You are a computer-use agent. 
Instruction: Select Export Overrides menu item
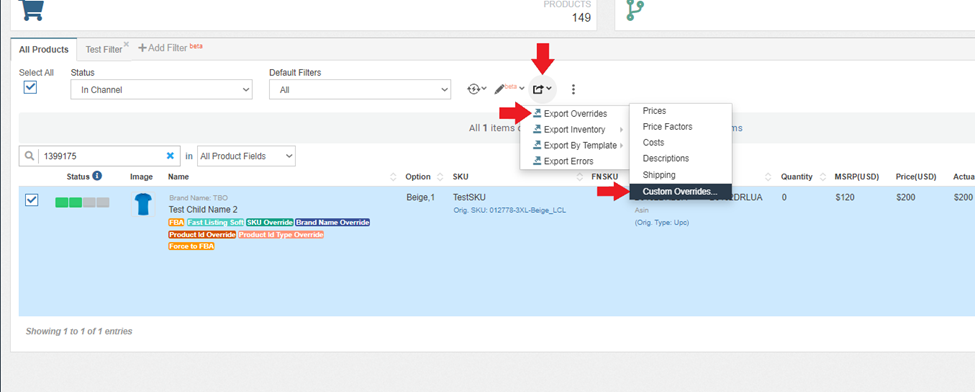point(575,114)
